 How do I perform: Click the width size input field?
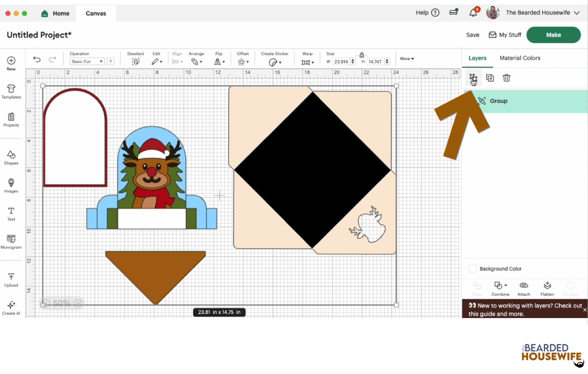tap(341, 62)
